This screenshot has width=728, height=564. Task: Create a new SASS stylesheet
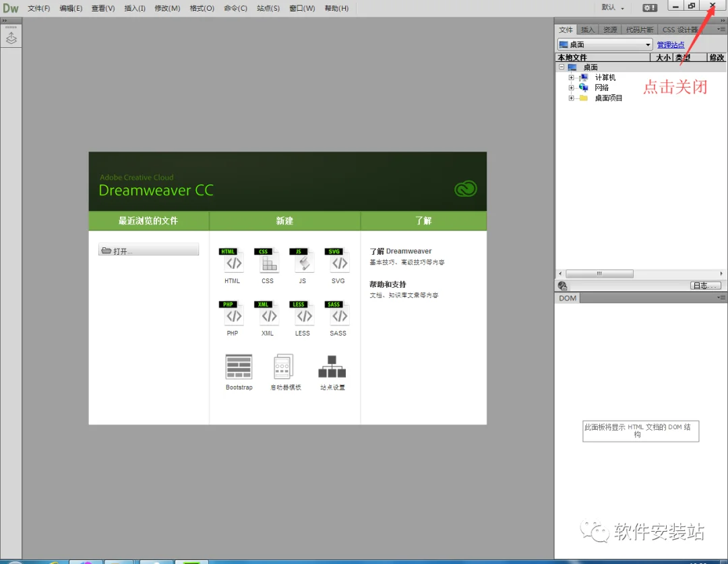[338, 319]
